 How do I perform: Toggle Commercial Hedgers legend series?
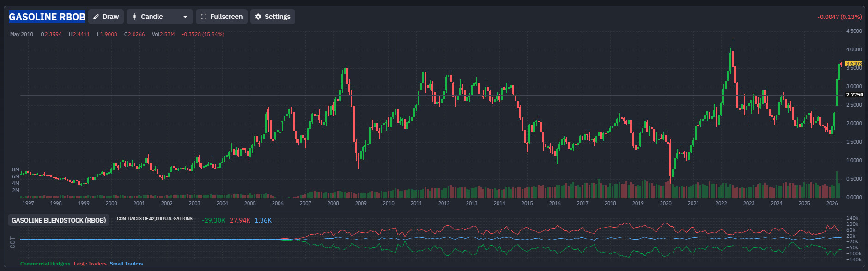(45, 264)
